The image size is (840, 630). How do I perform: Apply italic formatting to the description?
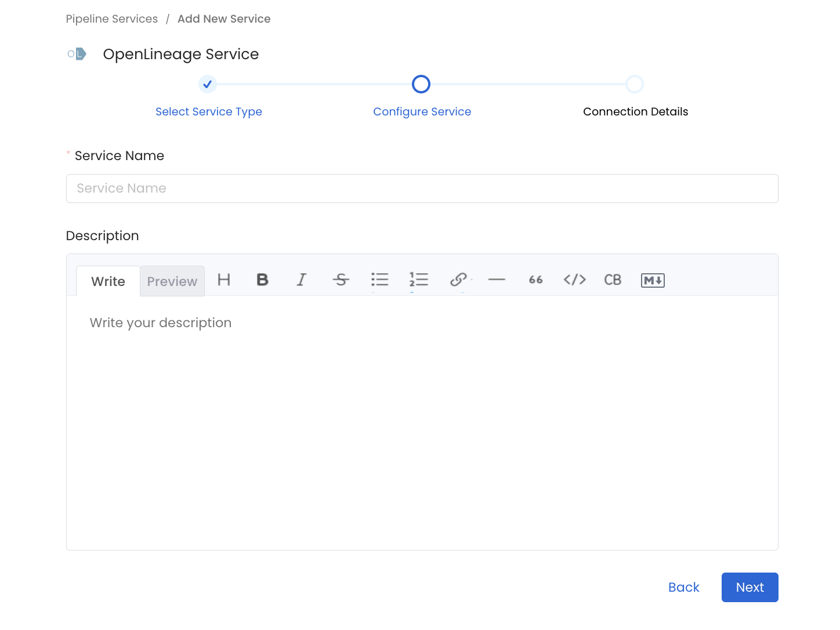click(302, 280)
